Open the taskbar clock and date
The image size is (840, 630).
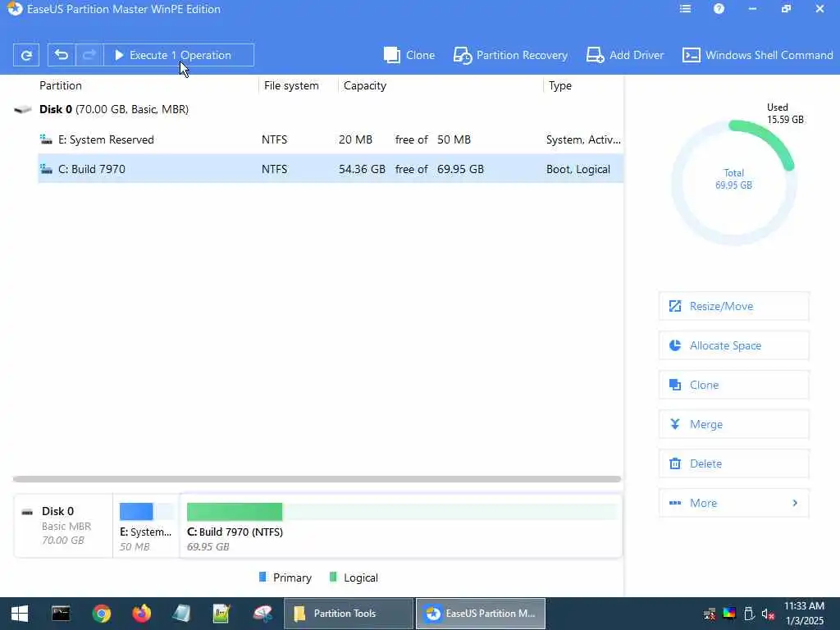click(x=804, y=614)
